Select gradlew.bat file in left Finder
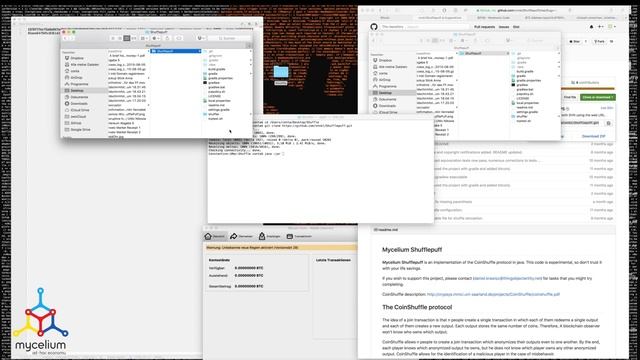 click(x=216, y=87)
